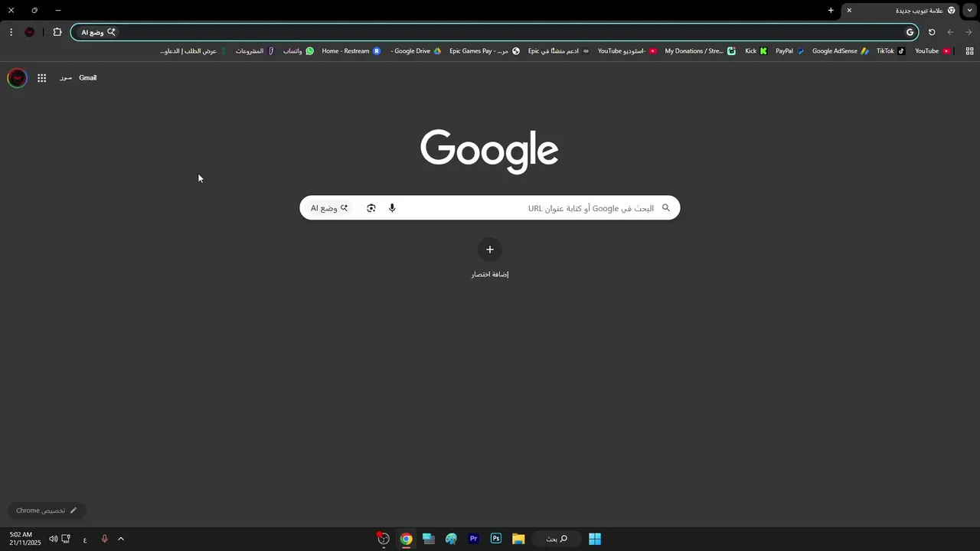
Task: Launch Photoshop from the taskbar
Action: click(x=496, y=539)
